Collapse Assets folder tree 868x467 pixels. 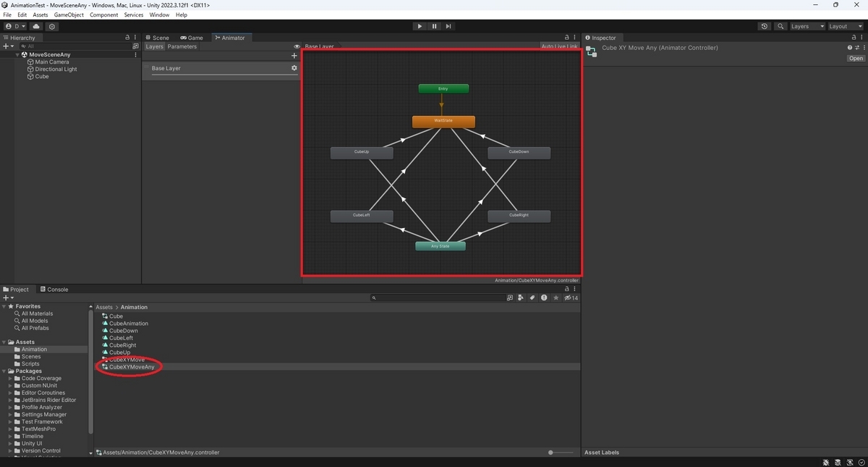(4, 342)
